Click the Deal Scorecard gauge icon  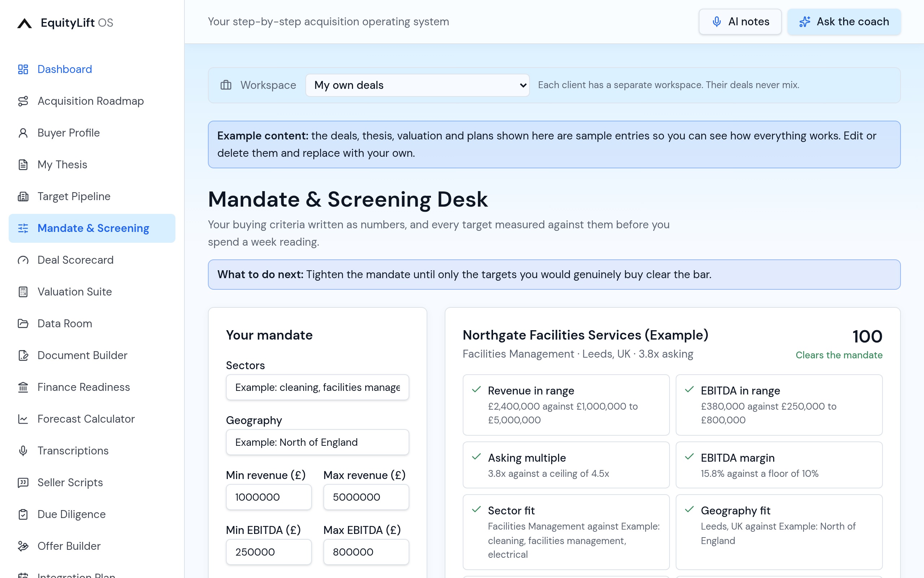pos(23,260)
